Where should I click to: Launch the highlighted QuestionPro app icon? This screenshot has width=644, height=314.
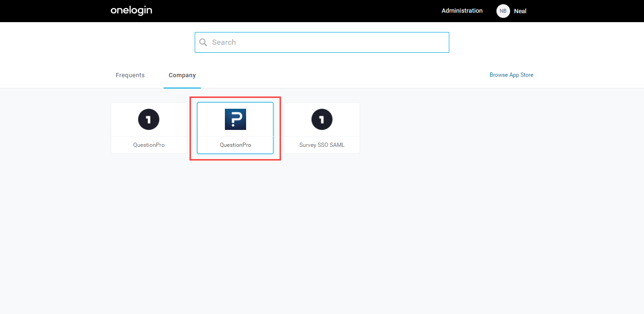[x=235, y=119]
